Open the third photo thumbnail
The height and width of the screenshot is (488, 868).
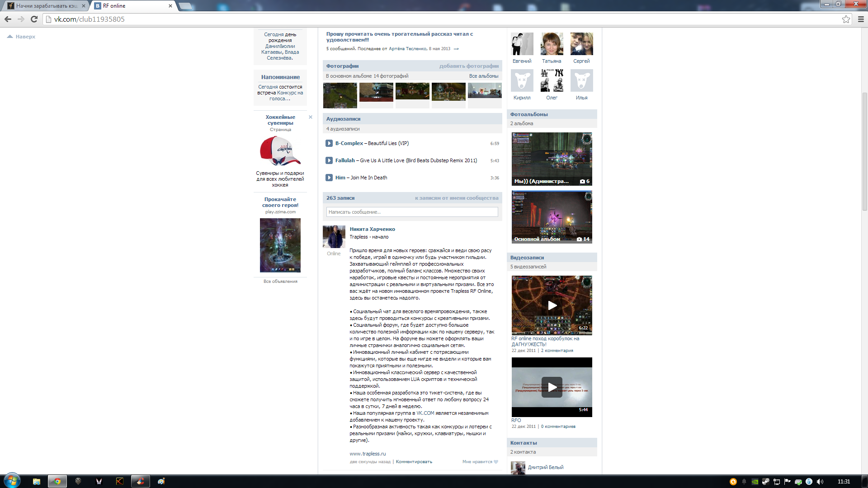412,91
